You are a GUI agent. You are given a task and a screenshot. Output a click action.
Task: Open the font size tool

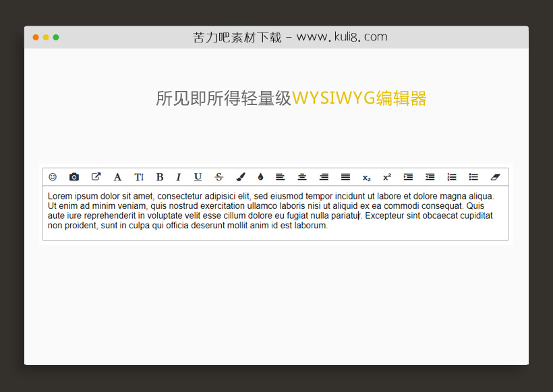139,176
